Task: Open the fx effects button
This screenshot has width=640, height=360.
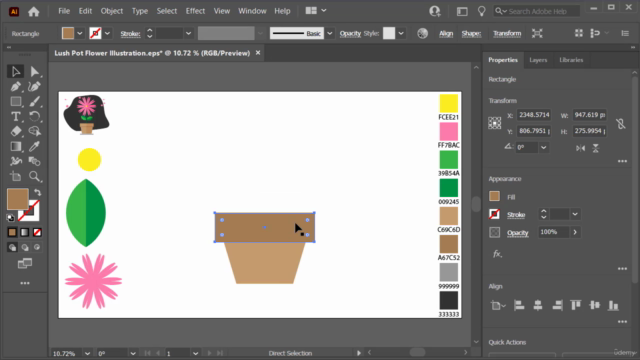Action: (497, 254)
